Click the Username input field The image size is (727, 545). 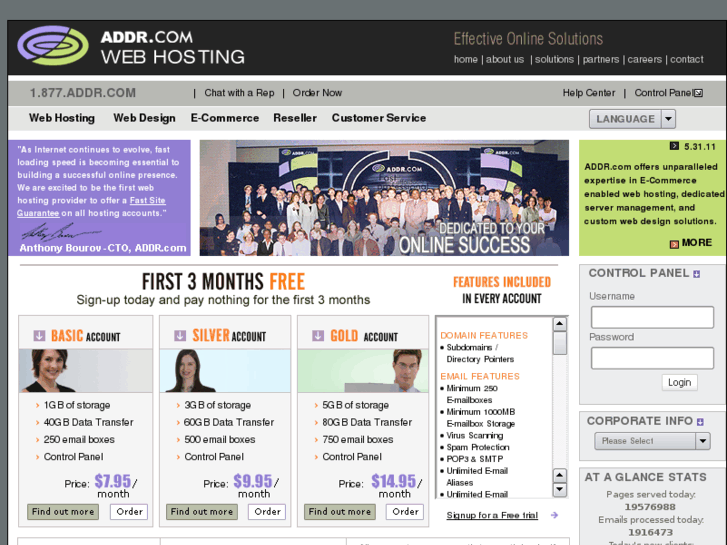(x=652, y=317)
